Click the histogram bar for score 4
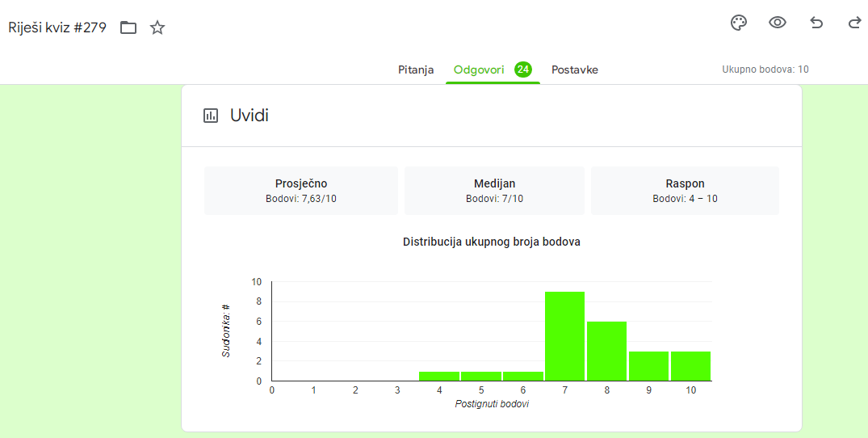 [x=439, y=376]
